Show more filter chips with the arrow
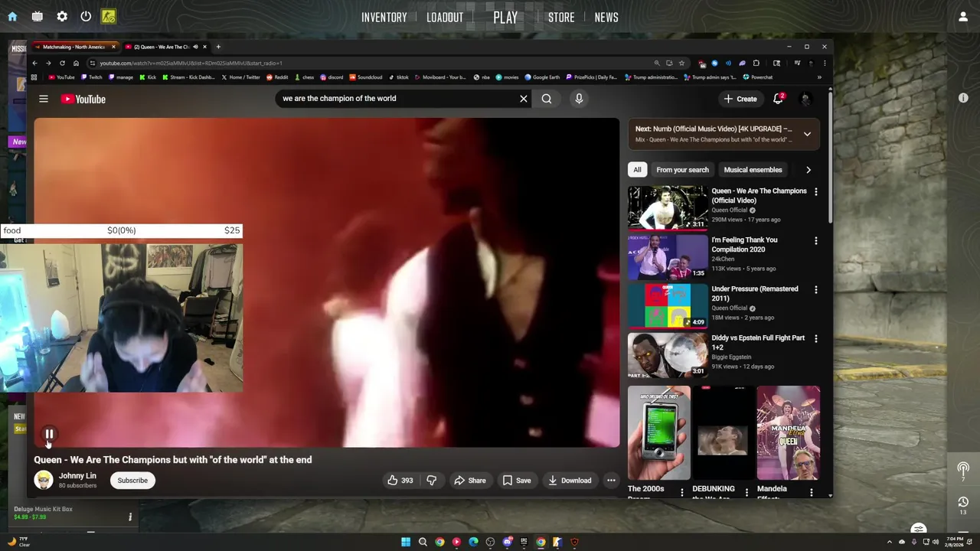 (x=808, y=170)
